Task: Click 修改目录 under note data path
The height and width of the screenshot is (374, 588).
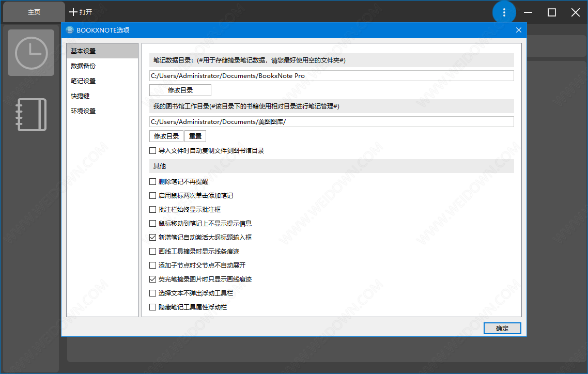Action: [x=180, y=90]
